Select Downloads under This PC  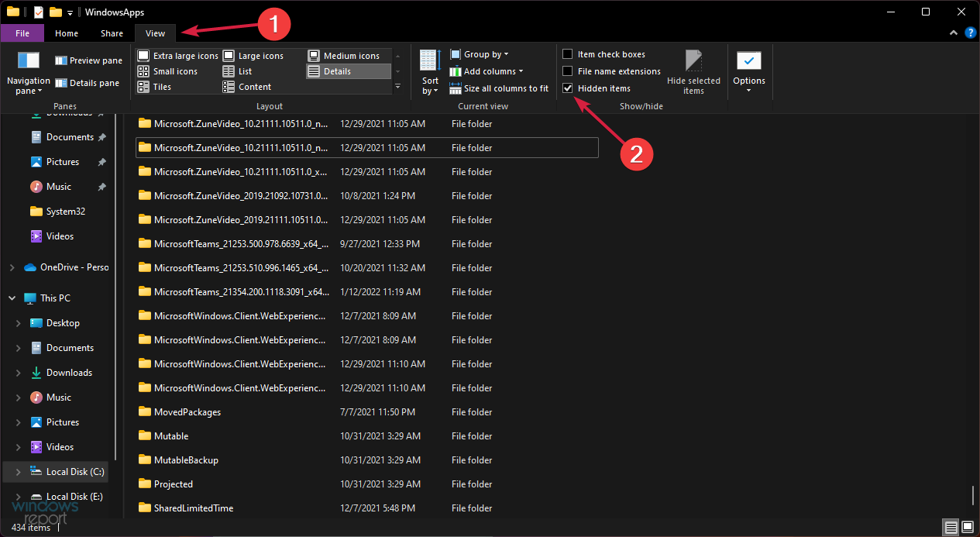click(x=69, y=373)
